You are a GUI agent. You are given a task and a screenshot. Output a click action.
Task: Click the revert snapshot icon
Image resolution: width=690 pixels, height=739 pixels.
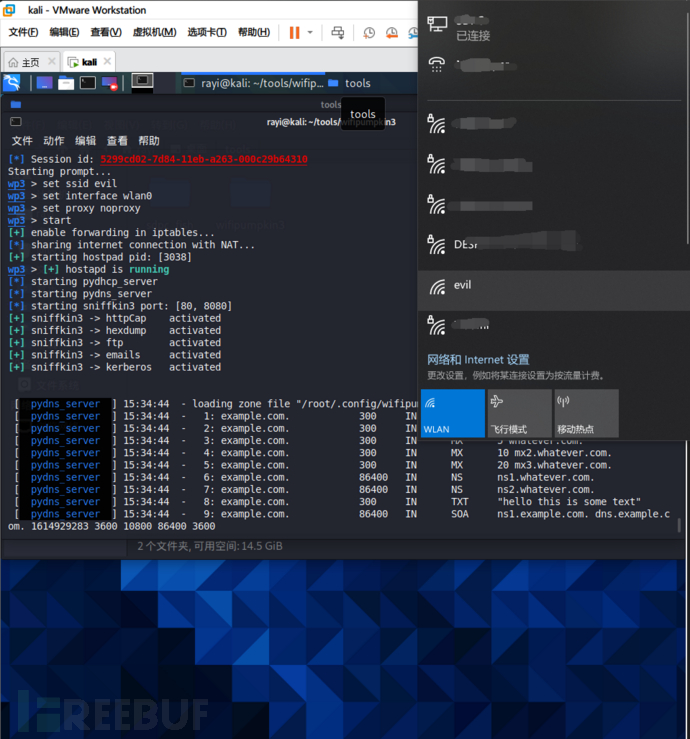(x=392, y=33)
